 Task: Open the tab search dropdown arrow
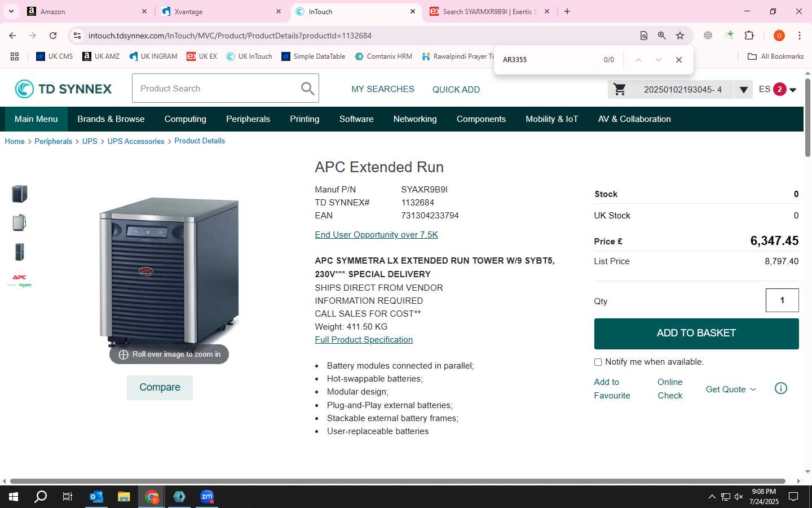point(11,11)
